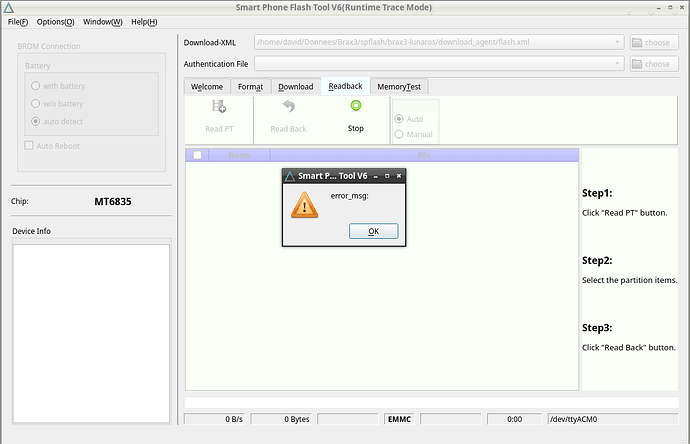Viewport: 690px width, 444px height.
Task: Click the 'Step3:' heading
Action: [x=597, y=328]
